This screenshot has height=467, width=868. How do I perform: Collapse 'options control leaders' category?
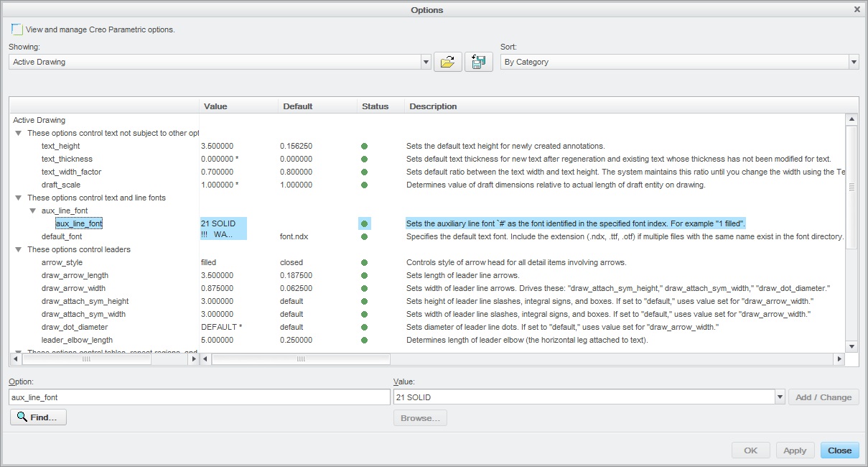point(18,249)
